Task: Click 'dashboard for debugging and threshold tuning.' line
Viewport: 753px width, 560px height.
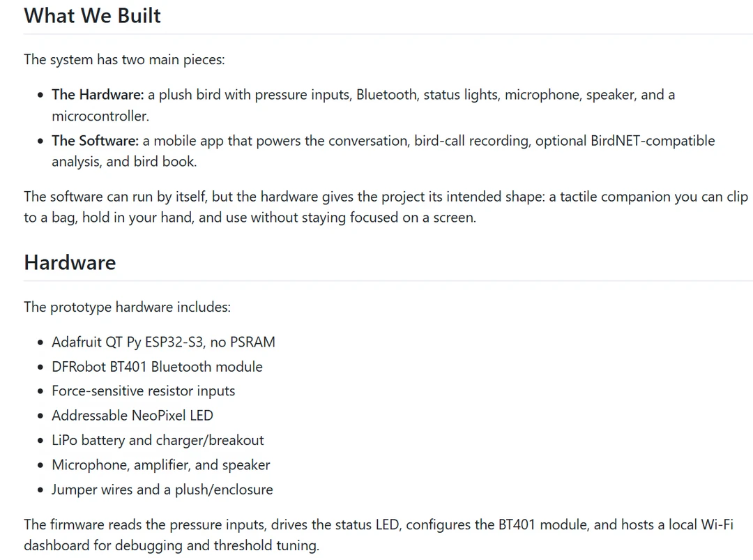Action: [172, 545]
